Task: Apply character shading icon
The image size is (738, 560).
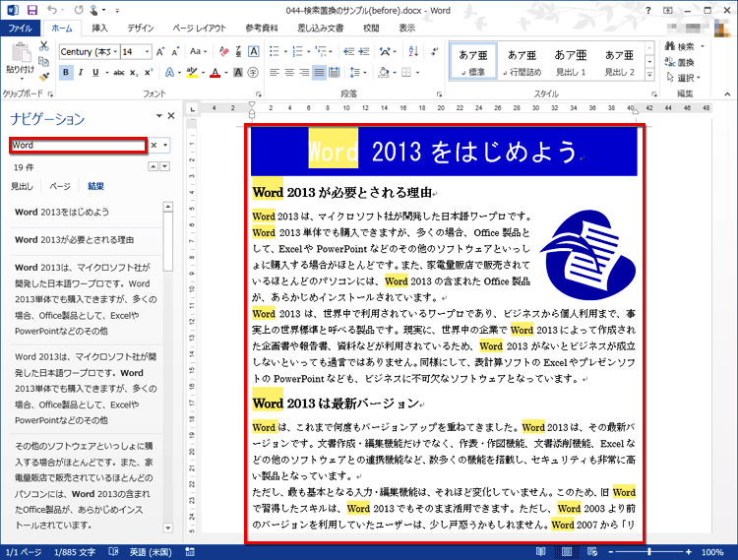Action: (x=238, y=73)
